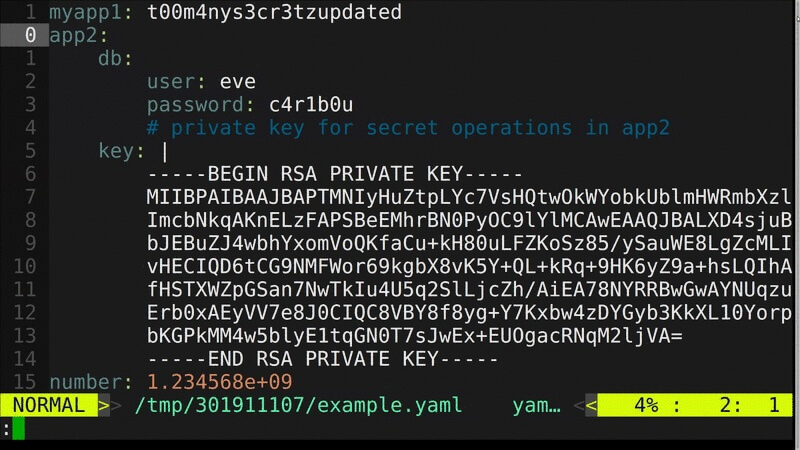Click the myapp1 secret value t00m4nys3cr3tzupdated
800x450 pixels.
[274, 12]
